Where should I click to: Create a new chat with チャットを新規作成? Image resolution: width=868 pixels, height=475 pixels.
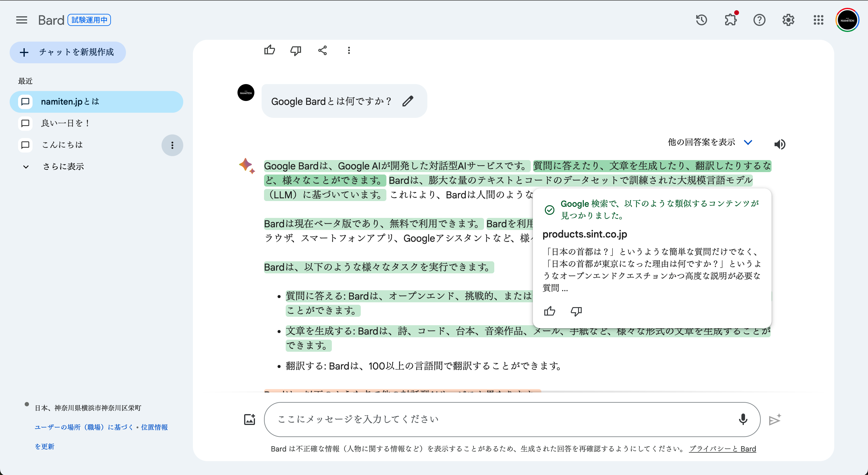pos(68,52)
